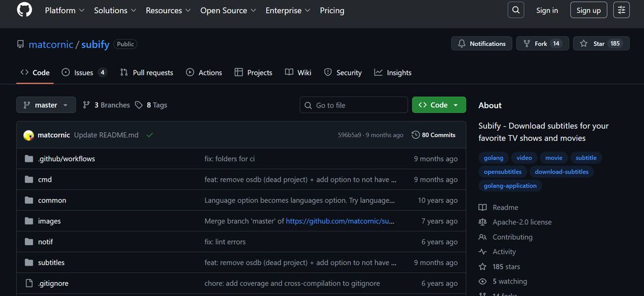644x296 pixels.
Task: Click the fork count 14 badge
Action: [556, 43]
